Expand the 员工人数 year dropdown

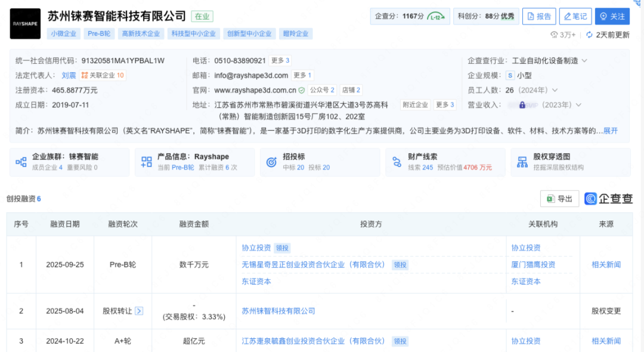pyautogui.click(x=555, y=90)
